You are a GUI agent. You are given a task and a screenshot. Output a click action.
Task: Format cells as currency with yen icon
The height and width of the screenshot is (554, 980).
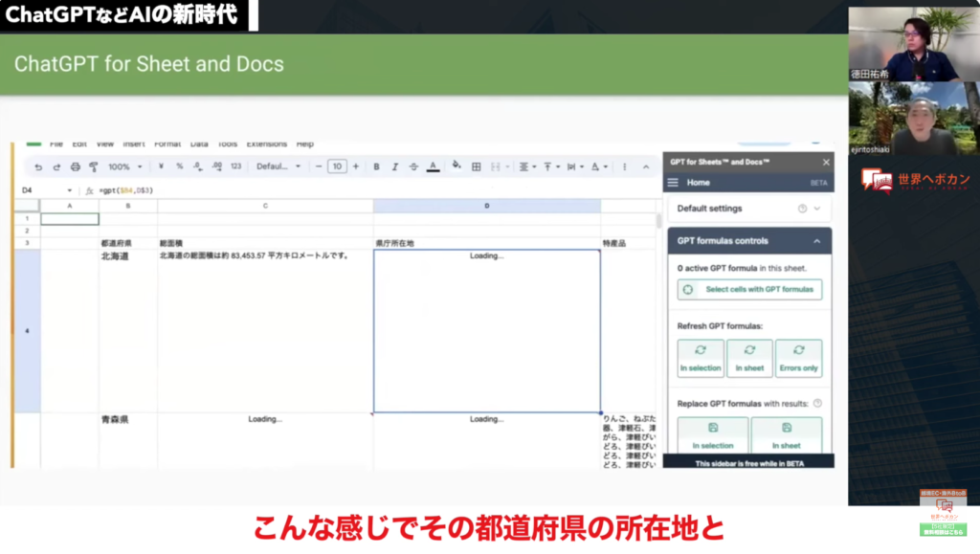161,166
